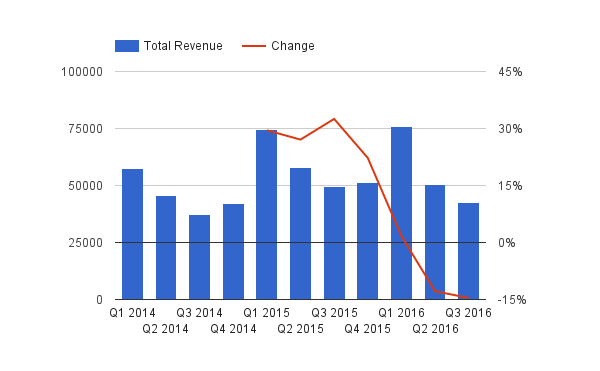
Task: Click the 100000 left axis label
Action: 82,72
